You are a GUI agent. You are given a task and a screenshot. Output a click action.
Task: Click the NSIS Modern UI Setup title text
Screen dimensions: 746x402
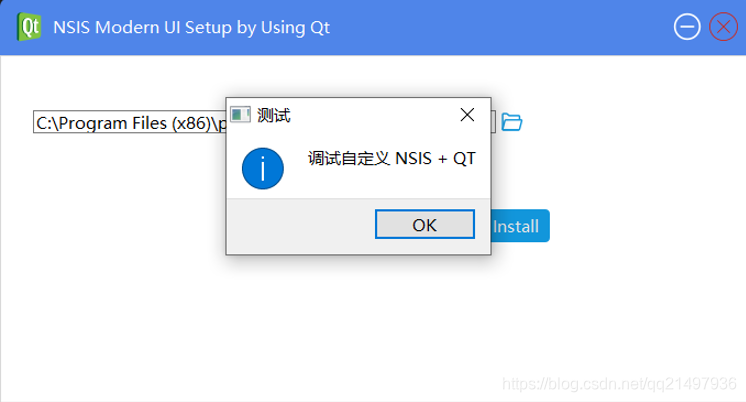pos(191,27)
